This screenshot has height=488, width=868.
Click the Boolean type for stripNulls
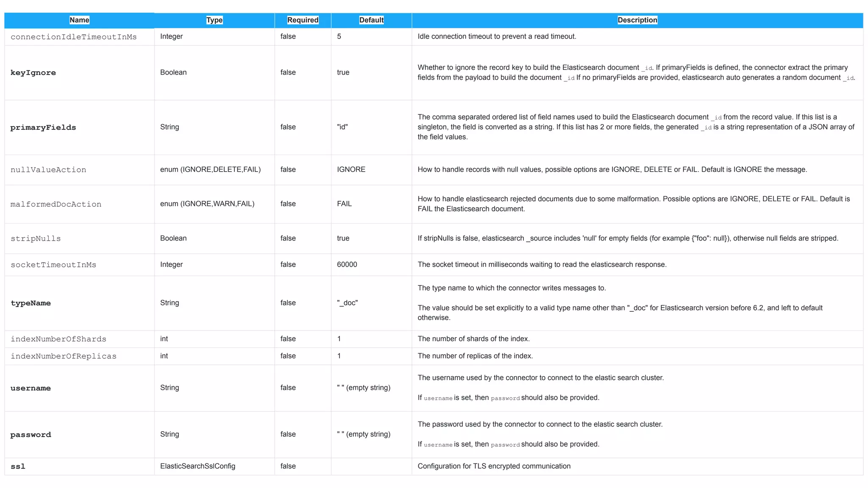click(173, 238)
